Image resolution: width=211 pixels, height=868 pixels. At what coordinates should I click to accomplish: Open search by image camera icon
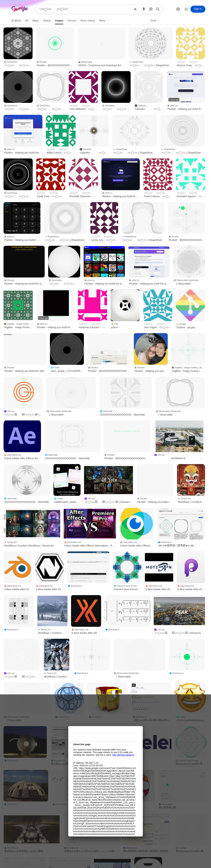[151, 9]
